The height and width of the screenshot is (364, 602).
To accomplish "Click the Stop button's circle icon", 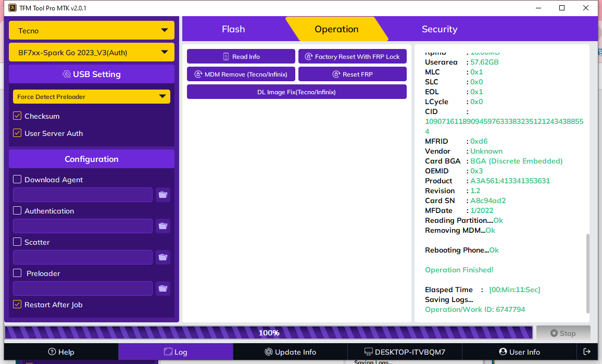I will click(554, 333).
